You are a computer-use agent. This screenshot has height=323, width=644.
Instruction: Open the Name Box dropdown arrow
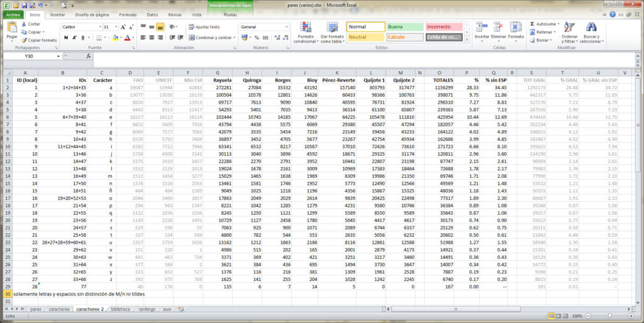click(59, 56)
